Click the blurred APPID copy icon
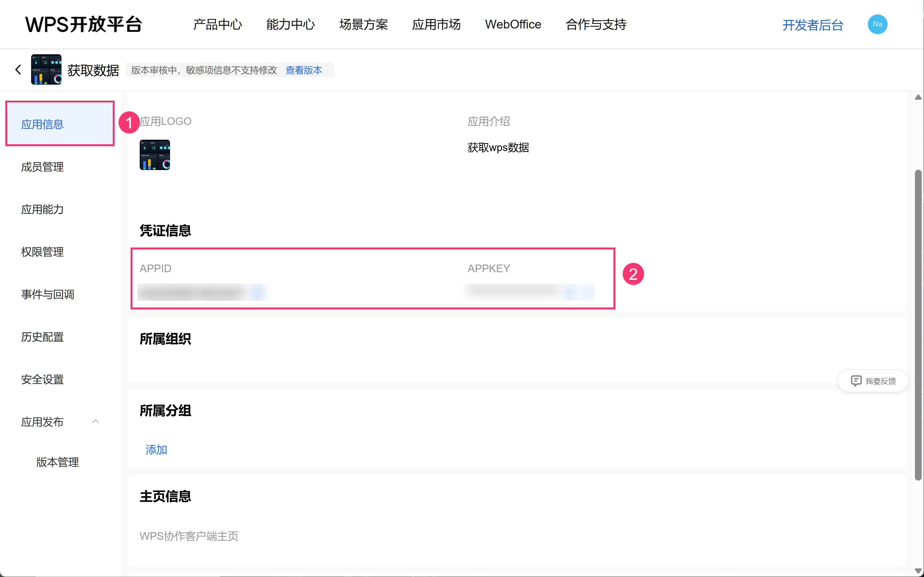This screenshot has height=577, width=924. pyautogui.click(x=258, y=292)
